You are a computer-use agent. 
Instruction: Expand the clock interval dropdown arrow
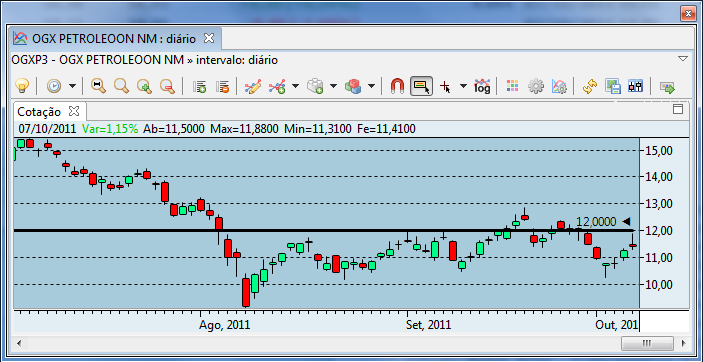pos(72,86)
